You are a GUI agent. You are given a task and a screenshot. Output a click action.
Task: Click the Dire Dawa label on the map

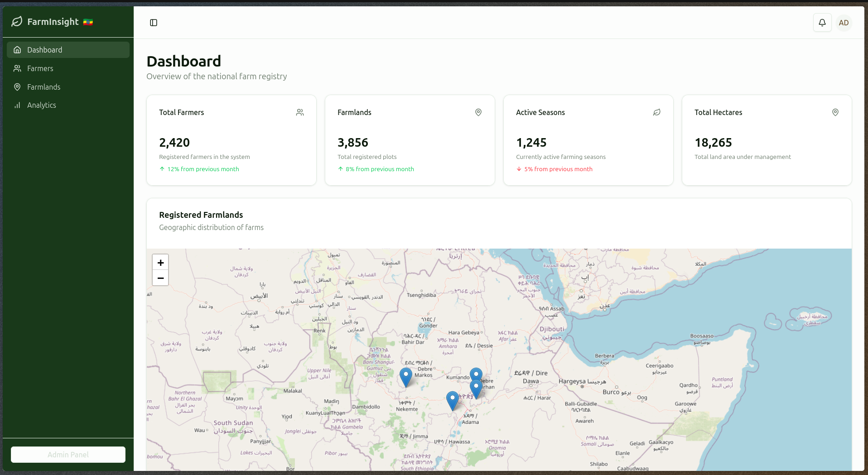click(531, 377)
